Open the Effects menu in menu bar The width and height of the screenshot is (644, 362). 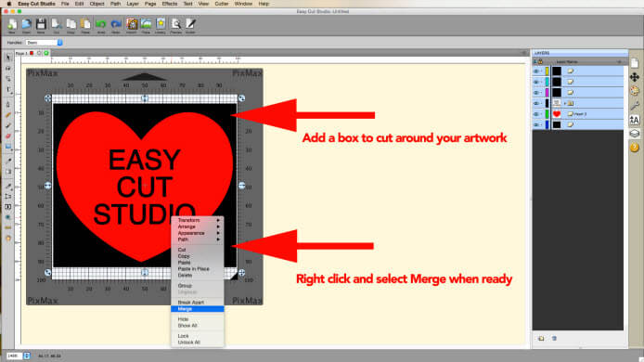tap(169, 4)
